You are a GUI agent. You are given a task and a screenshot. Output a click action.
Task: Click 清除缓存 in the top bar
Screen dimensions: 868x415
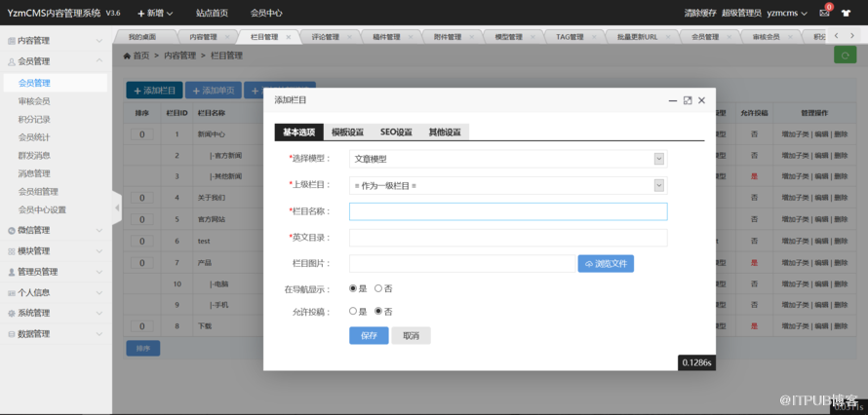point(700,13)
